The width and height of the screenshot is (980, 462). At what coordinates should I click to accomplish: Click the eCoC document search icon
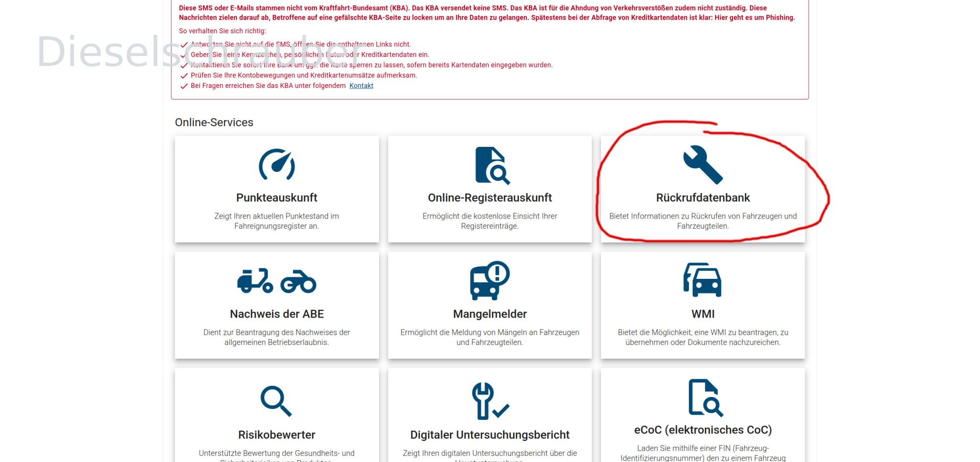point(706,398)
